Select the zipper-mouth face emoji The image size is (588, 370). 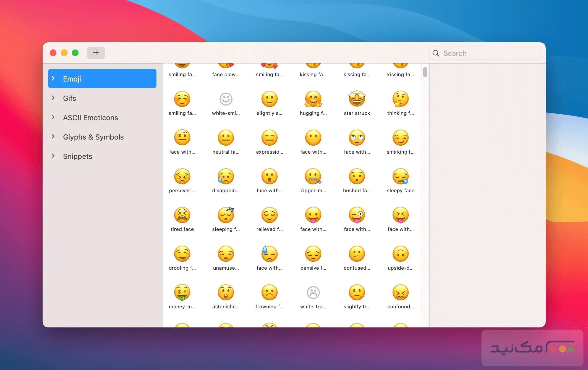313,176
